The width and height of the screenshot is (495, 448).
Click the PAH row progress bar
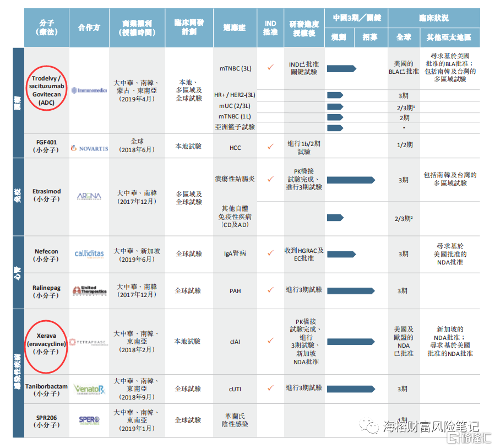pos(350,290)
